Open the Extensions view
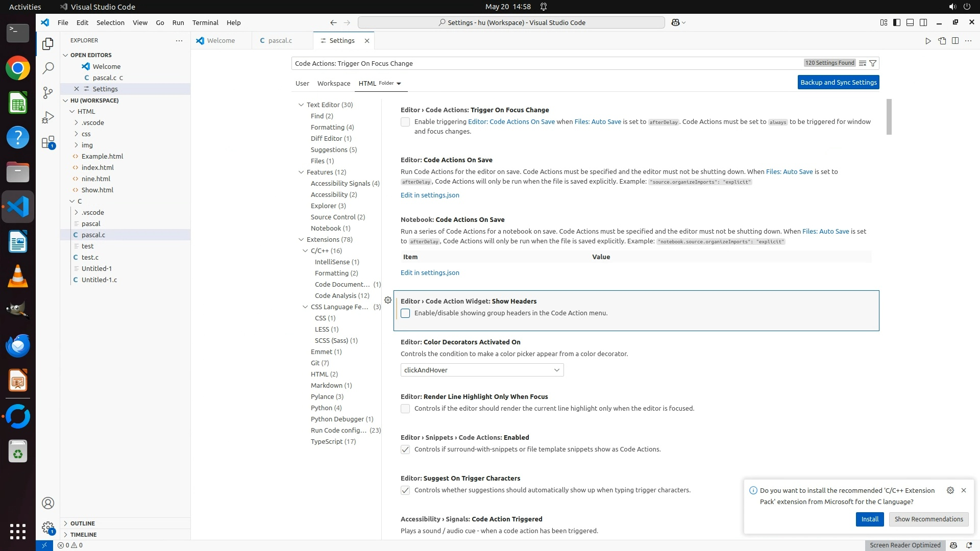Image resolution: width=980 pixels, height=551 pixels. [48, 142]
